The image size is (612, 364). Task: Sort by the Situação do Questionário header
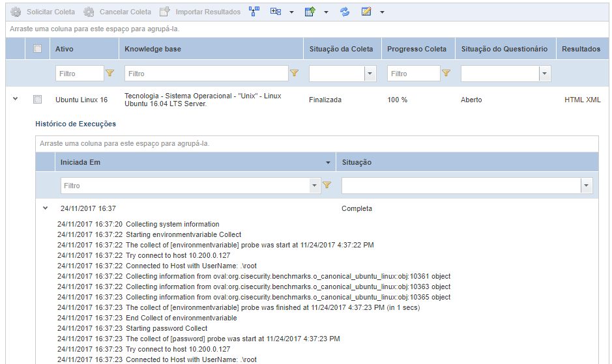[504, 49]
